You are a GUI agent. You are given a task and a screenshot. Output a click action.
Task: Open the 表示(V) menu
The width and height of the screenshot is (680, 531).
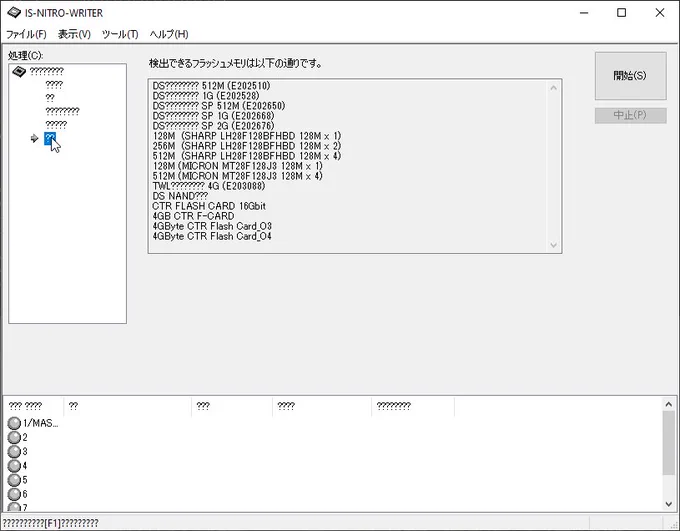pyautogui.click(x=74, y=34)
